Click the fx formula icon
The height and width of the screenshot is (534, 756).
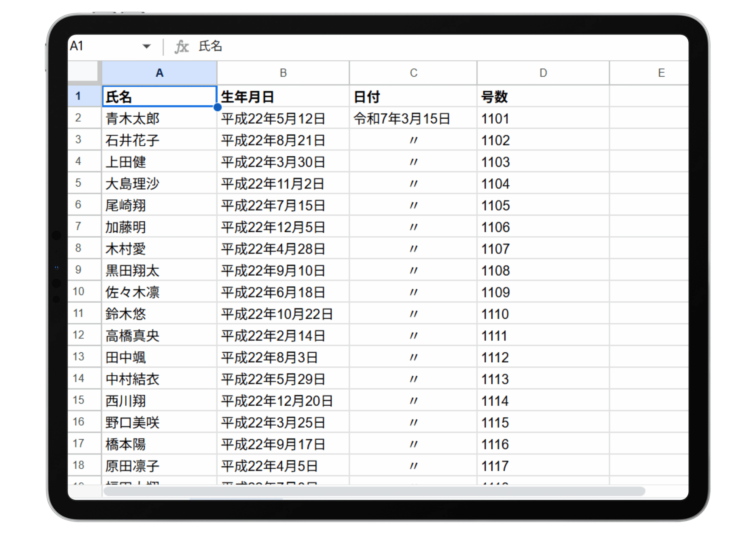click(x=181, y=46)
